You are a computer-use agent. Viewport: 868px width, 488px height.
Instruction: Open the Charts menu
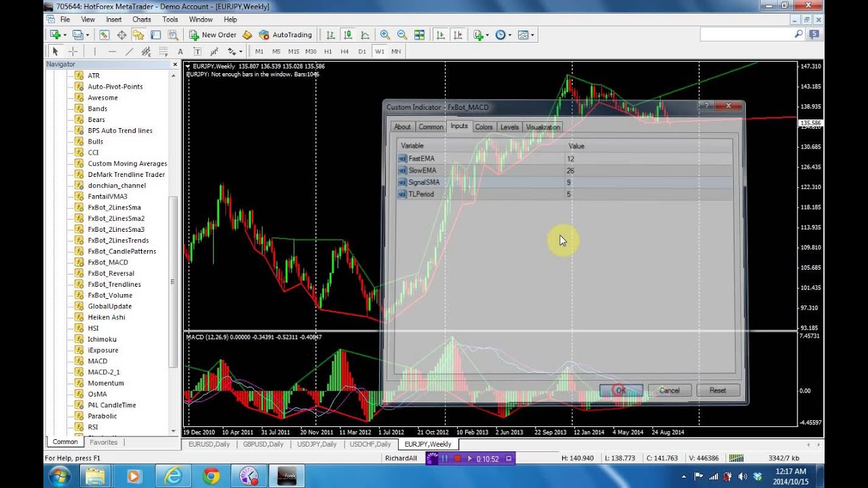pos(142,20)
